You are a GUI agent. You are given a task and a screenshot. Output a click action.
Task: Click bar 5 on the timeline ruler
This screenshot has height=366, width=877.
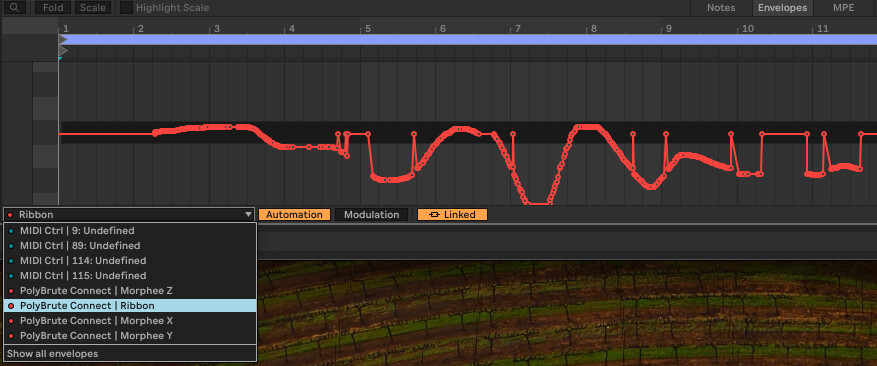(367, 29)
